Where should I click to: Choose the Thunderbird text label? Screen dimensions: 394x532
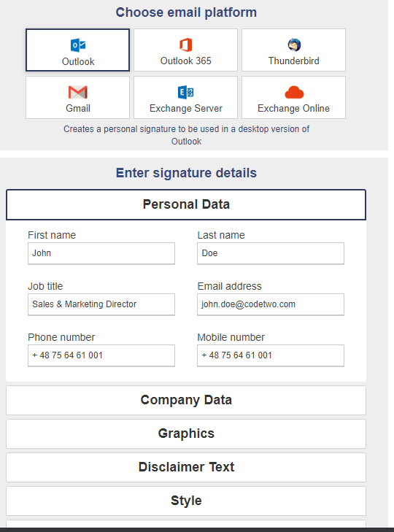point(294,61)
